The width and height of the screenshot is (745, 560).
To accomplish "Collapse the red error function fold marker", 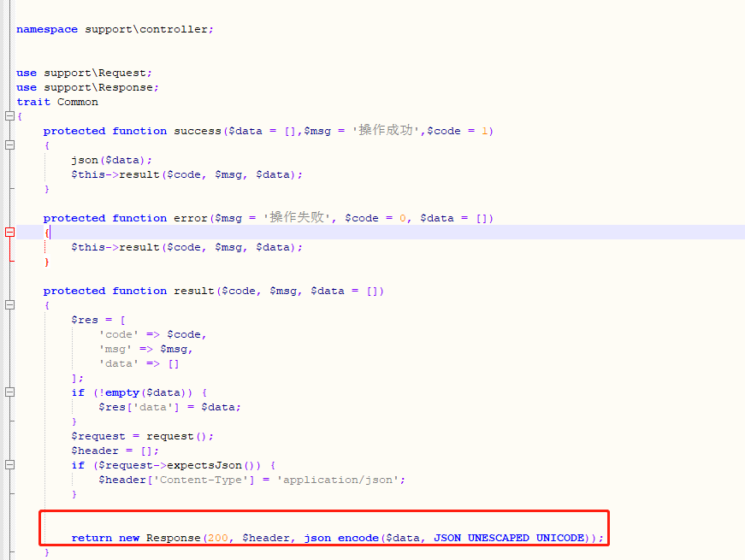I will pos(9,233).
